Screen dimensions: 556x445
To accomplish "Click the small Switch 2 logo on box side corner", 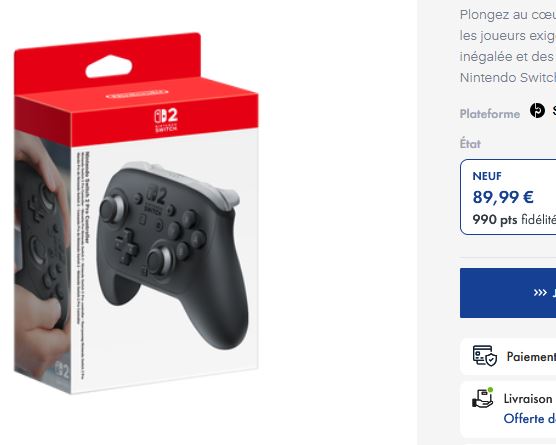I will pyautogui.click(x=61, y=371).
